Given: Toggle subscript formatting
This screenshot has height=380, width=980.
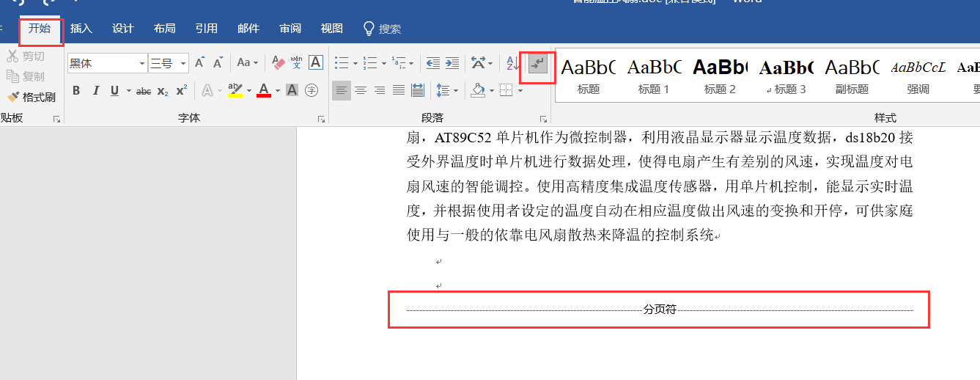Looking at the screenshot, I should click(x=163, y=91).
